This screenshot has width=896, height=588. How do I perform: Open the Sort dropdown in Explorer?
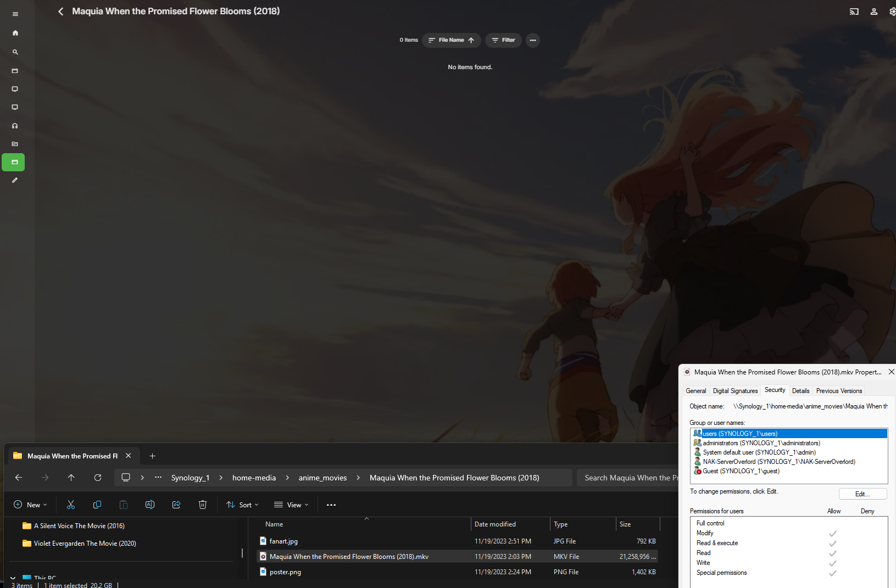pyautogui.click(x=242, y=505)
